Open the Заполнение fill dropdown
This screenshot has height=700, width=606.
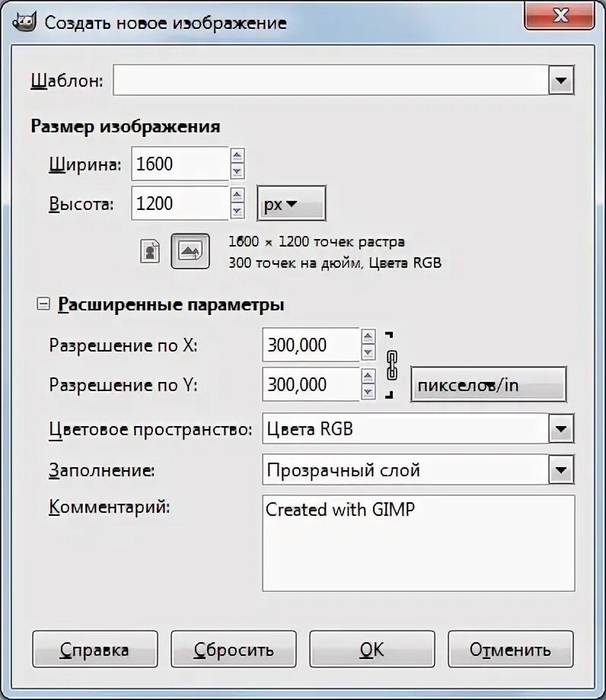tap(561, 469)
